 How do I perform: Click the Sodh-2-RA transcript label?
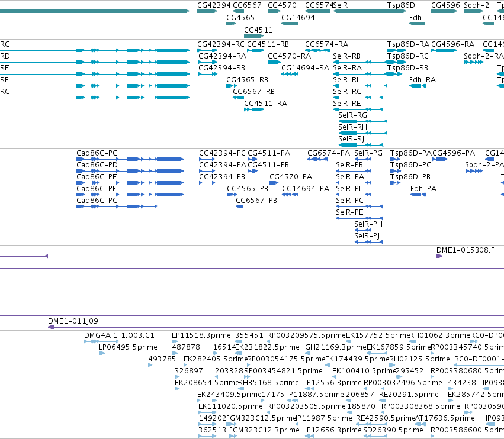coord(483,56)
